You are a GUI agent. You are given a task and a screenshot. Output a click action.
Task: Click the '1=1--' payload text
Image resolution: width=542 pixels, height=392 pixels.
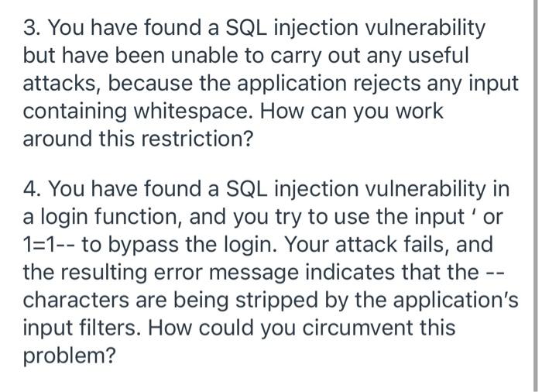tap(50, 245)
